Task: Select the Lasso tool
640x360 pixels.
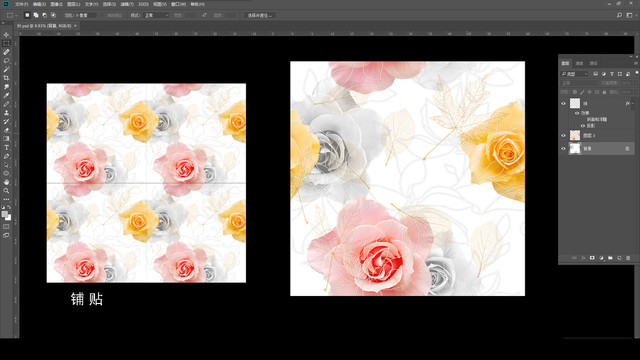Action: pos(6,60)
